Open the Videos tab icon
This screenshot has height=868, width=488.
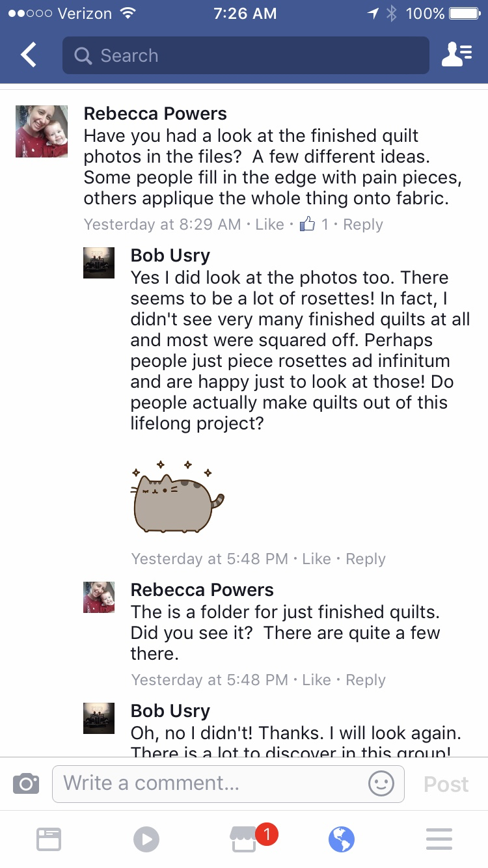(x=146, y=839)
